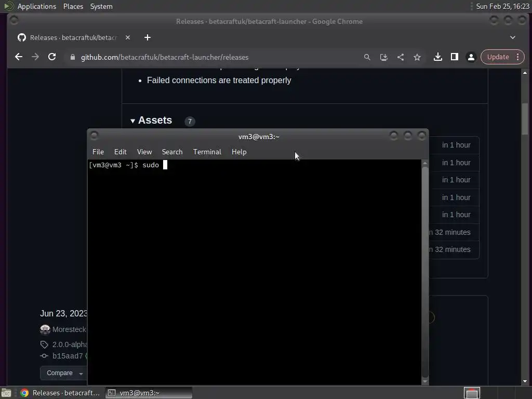Go back in Chrome navigation

tap(19, 57)
